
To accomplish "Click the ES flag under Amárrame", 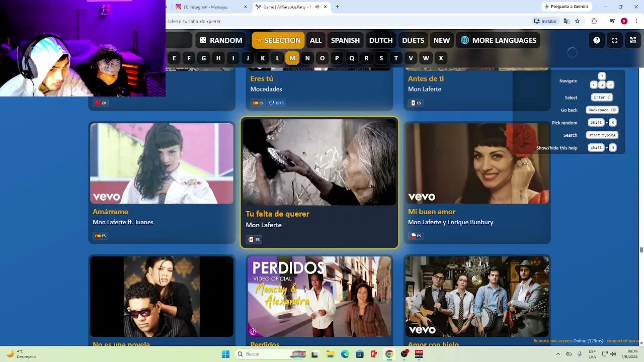I will pos(101,236).
